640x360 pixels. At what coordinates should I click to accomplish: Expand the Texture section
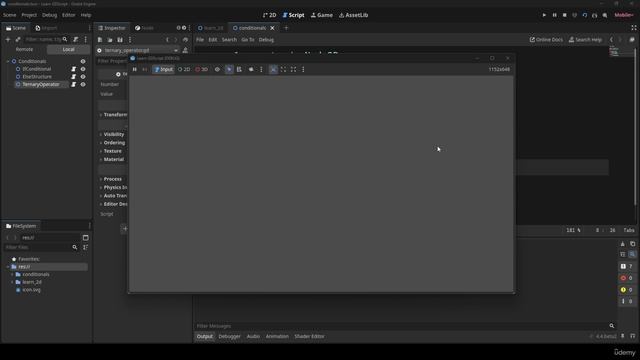click(112, 151)
